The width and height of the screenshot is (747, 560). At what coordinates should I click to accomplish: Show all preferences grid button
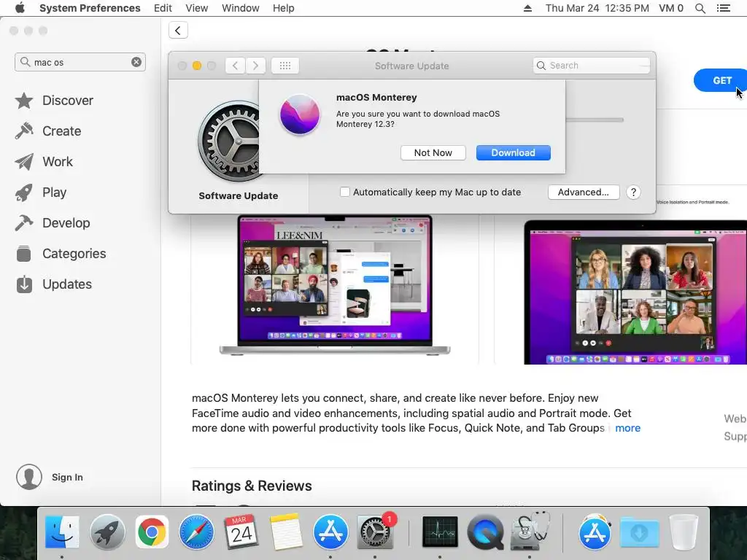coord(285,66)
